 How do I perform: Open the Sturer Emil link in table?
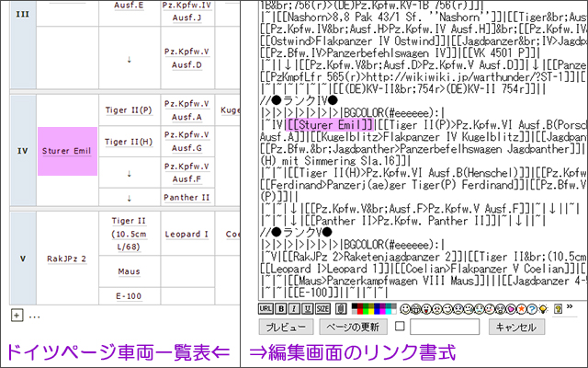point(66,151)
